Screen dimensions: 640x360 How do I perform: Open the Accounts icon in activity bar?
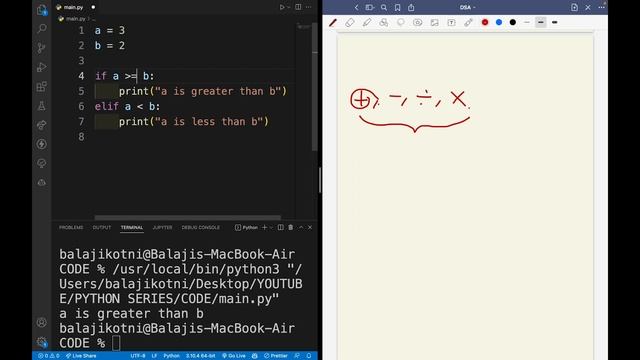pos(42,322)
